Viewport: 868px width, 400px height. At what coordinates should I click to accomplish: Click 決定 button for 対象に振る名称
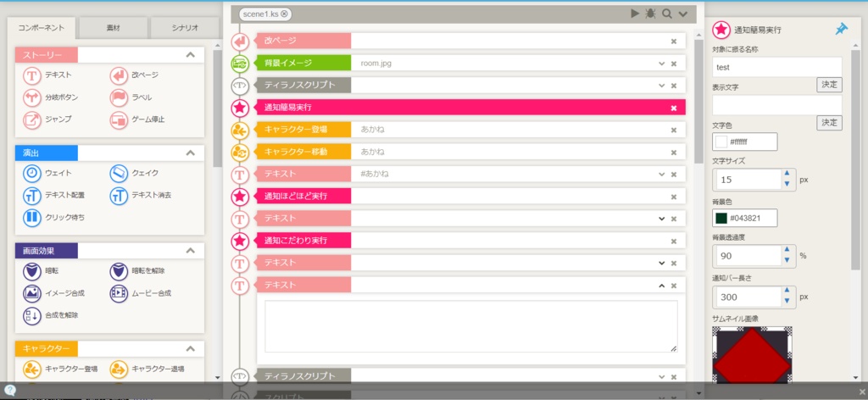pyautogui.click(x=829, y=85)
